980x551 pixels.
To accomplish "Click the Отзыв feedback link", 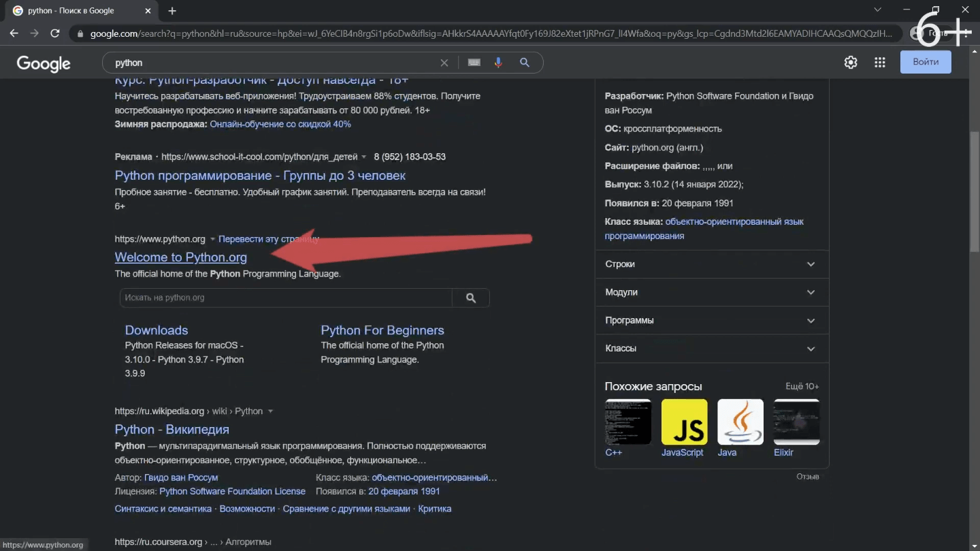I will pyautogui.click(x=808, y=477).
